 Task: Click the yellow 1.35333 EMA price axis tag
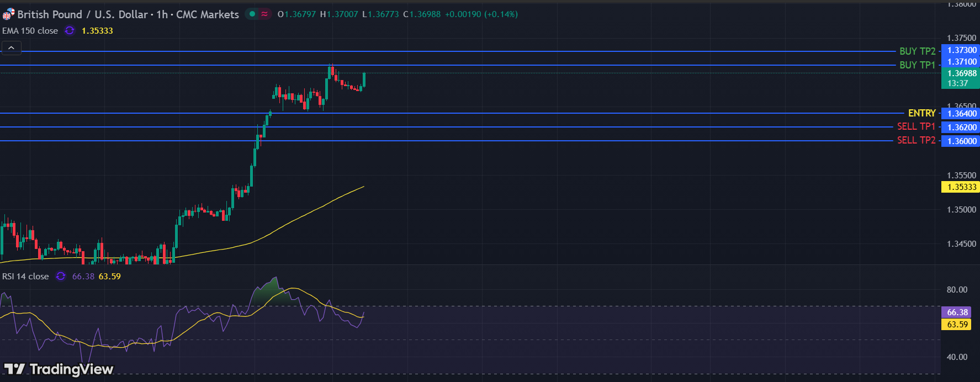[x=961, y=187]
